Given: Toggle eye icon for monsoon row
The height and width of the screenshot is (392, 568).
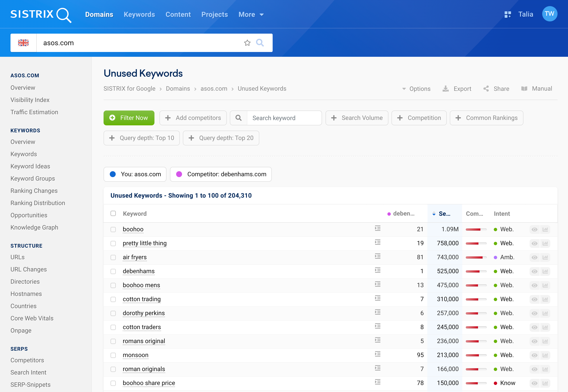Looking at the screenshot, I should click(534, 355).
